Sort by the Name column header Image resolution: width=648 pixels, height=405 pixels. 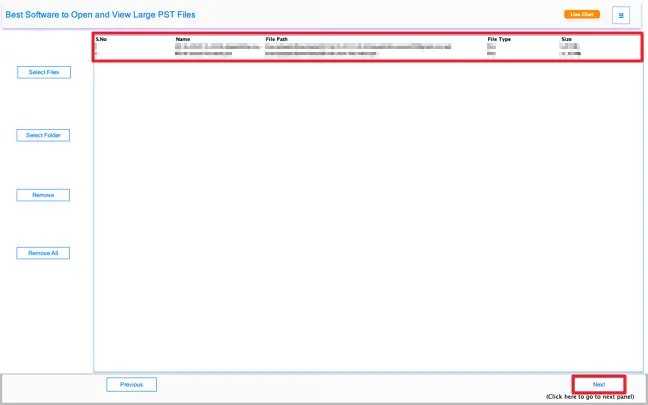(183, 39)
